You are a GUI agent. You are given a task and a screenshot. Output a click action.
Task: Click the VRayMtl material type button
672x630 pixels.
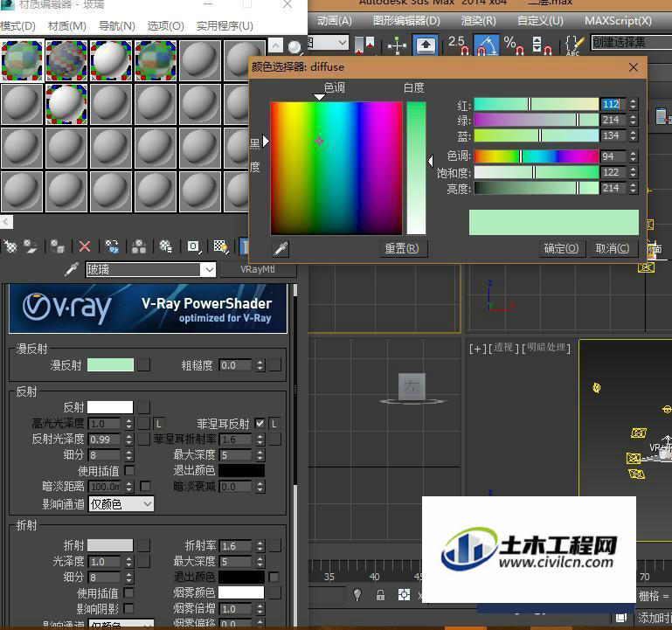tap(258, 269)
